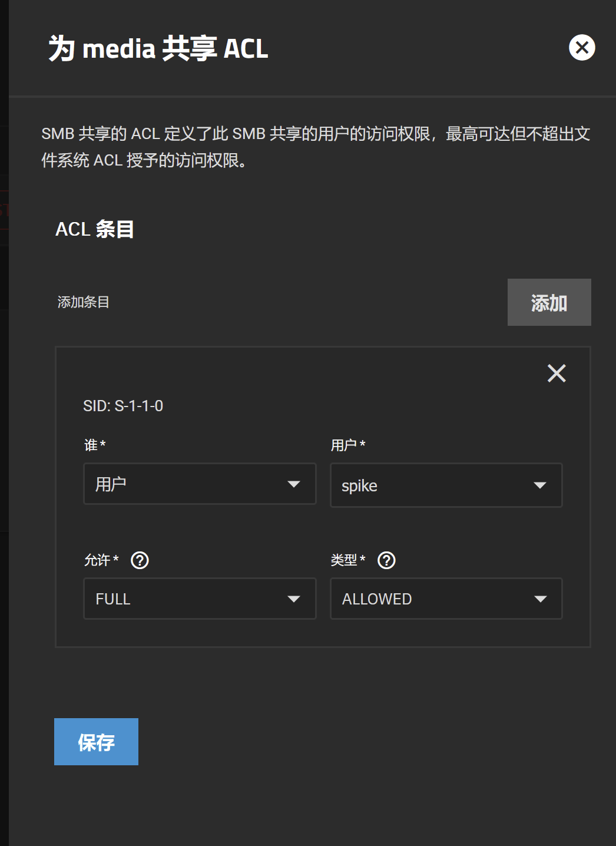
Task: Open the 用户 dropdown showing spike
Action: coord(446,485)
